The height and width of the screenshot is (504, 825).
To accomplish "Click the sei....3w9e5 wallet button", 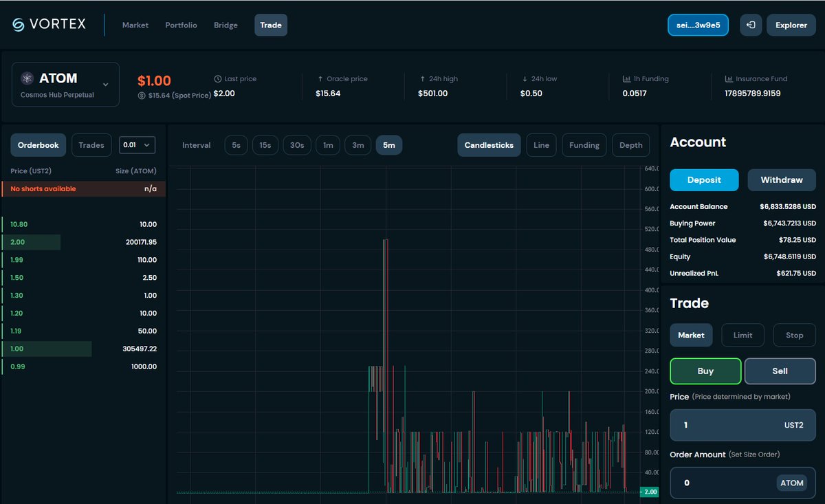I will (x=698, y=25).
